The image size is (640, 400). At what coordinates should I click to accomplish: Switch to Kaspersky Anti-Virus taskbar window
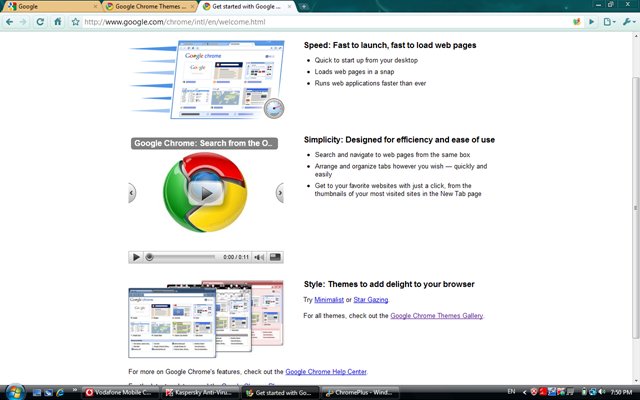click(x=200, y=393)
